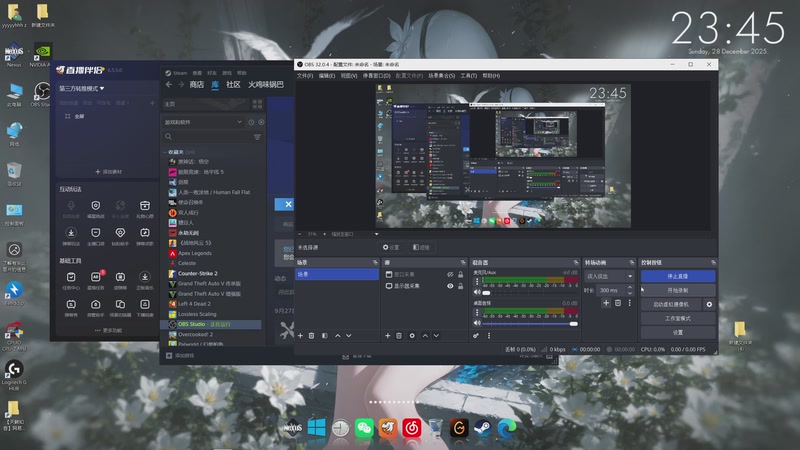Go back in Steam with left arrow
The height and width of the screenshot is (450, 800).
pos(169,85)
